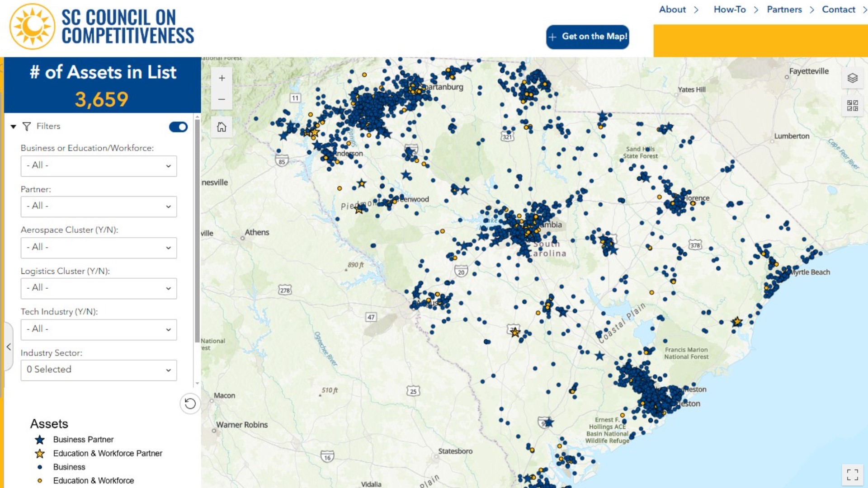This screenshot has width=868, height=488.
Task: Open the Partner dropdown
Action: 99,206
